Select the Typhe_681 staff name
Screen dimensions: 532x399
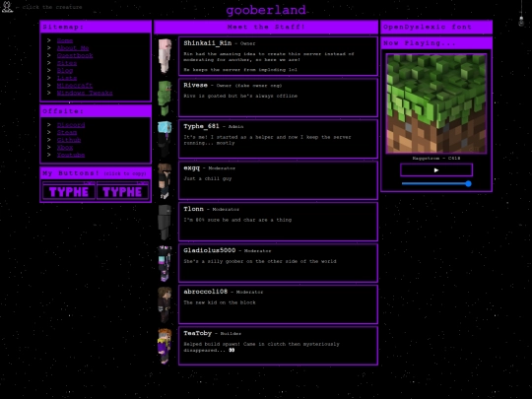click(201, 126)
